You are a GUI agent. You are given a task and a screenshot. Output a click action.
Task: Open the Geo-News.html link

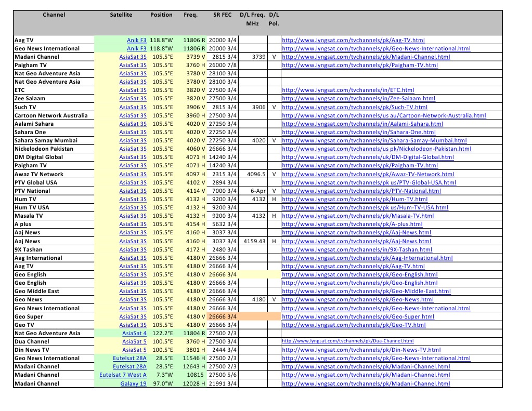click(x=358, y=299)
